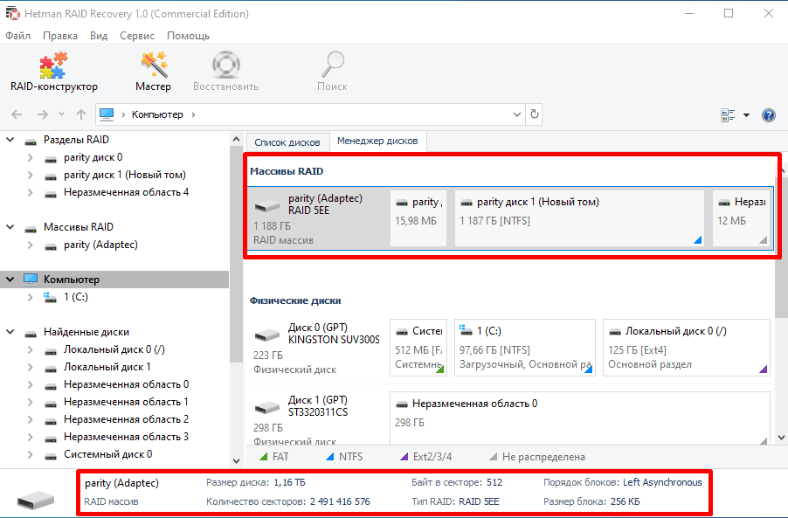
Task: Open the Помощь menu
Action: (x=188, y=36)
